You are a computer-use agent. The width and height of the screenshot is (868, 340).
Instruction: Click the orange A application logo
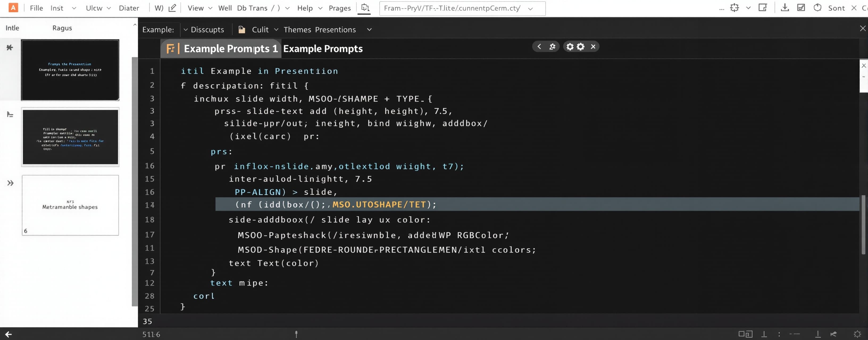pyautogui.click(x=13, y=7)
